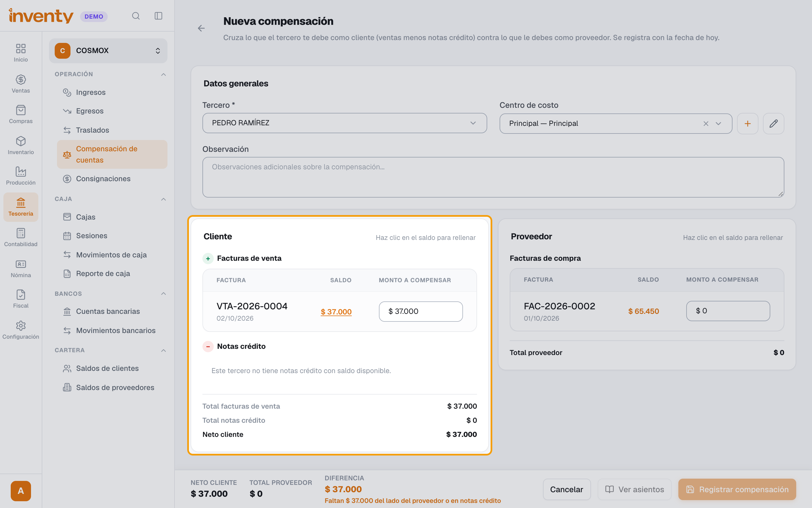This screenshot has height=508, width=812.
Task: Click the FAC-2026-0002 monto a compensar field
Action: (x=728, y=311)
